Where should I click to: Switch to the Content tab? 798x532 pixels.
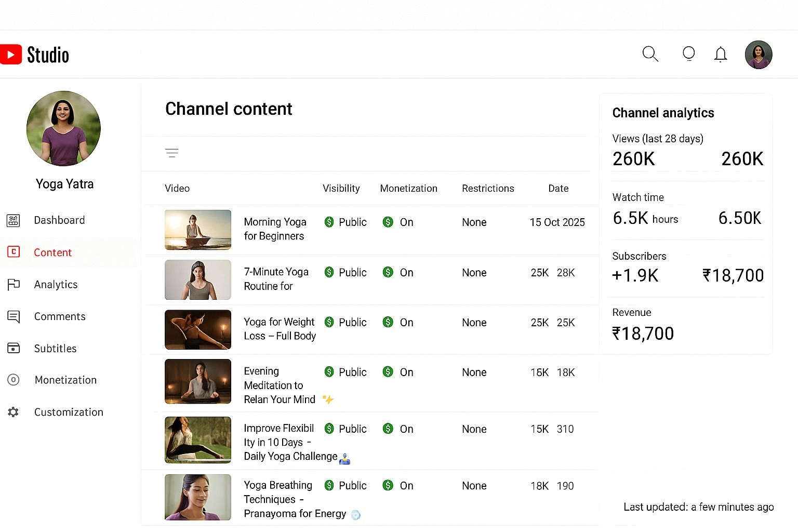tap(52, 252)
